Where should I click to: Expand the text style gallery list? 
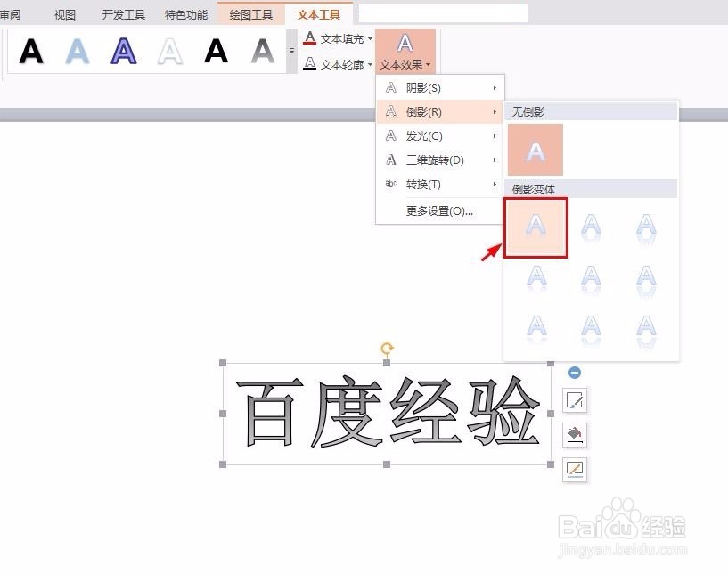coord(291,51)
